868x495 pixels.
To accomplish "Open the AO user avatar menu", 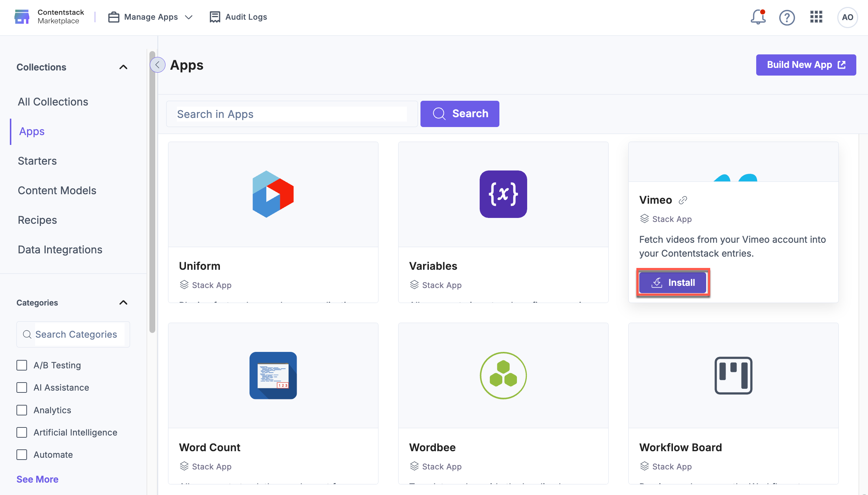I will (x=848, y=17).
